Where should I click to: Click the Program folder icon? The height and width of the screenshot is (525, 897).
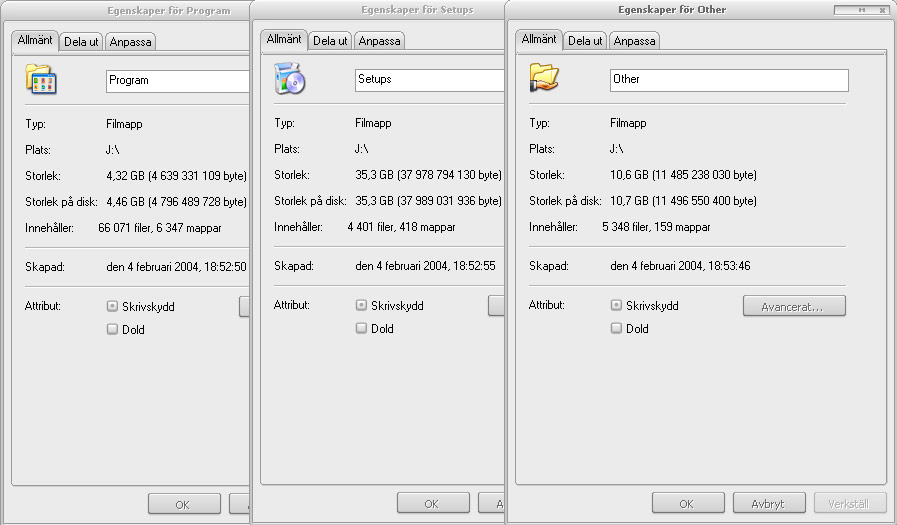coord(39,80)
